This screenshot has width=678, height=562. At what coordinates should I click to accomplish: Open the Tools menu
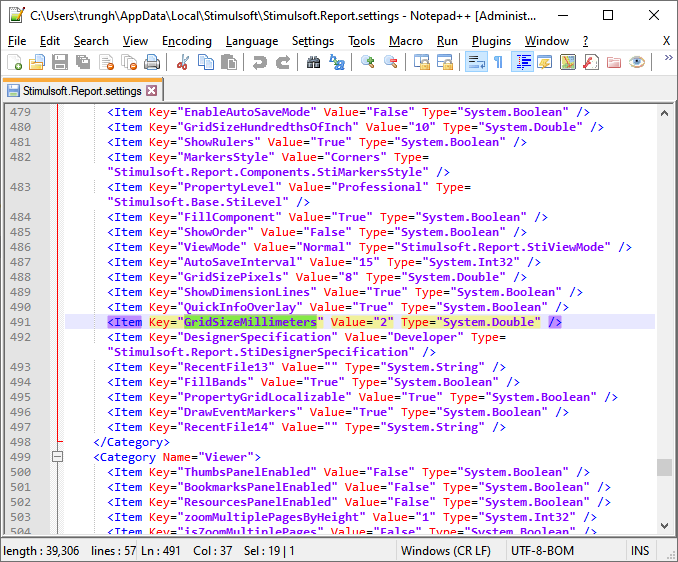[361, 41]
